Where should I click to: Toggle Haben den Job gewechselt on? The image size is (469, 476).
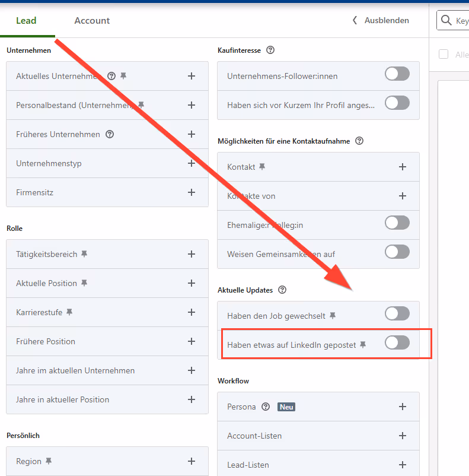(x=397, y=313)
